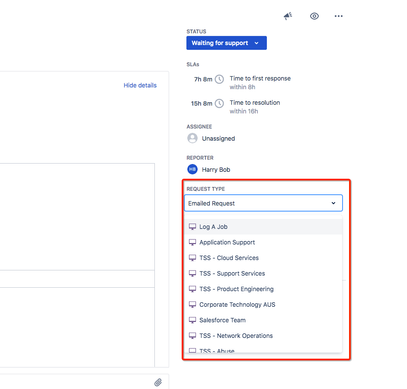Click reporter name Harry Bob
This screenshot has height=389, width=407.
click(216, 170)
